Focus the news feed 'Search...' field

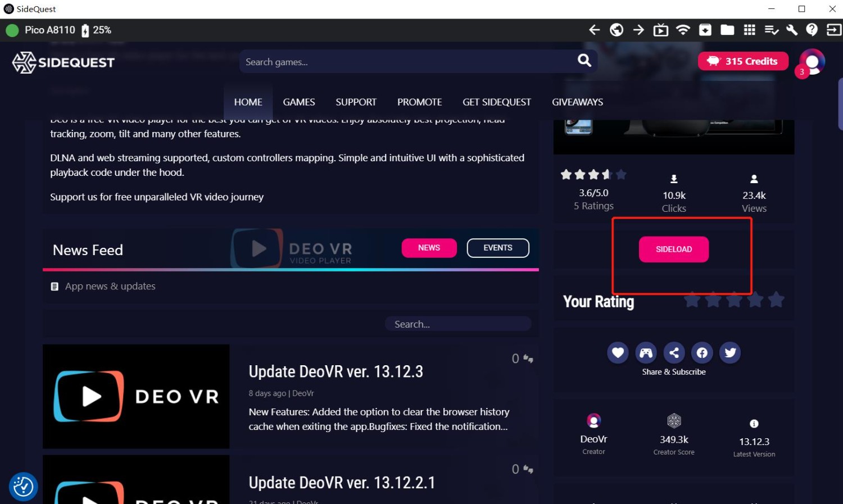(x=458, y=324)
